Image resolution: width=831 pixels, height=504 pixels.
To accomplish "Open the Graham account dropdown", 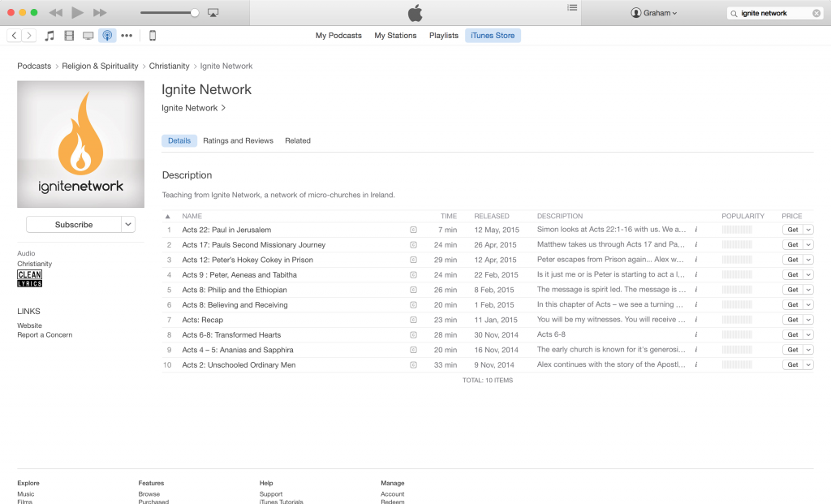I will (654, 13).
